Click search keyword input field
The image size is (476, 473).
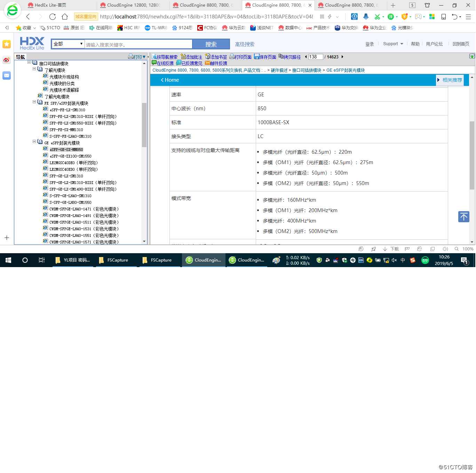pyautogui.click(x=138, y=44)
